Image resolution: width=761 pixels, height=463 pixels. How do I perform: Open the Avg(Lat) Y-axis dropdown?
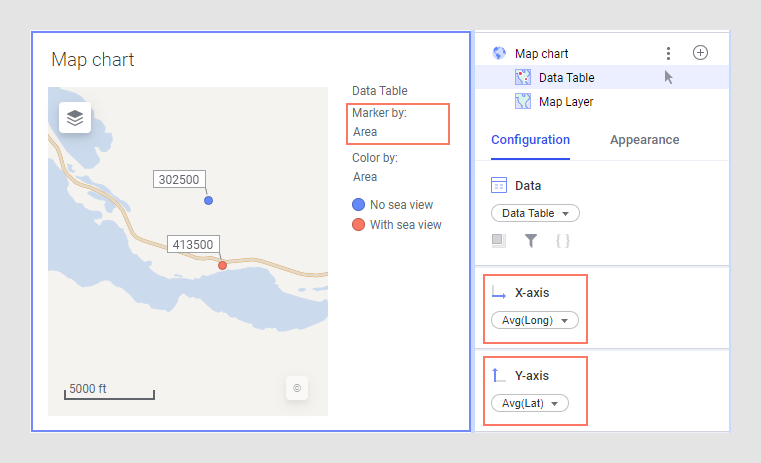click(x=530, y=403)
